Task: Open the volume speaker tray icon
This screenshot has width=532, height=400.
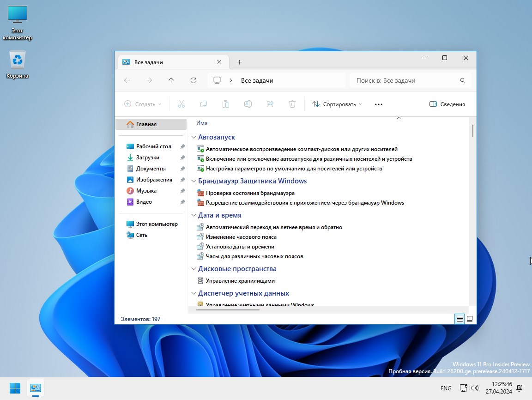Action: (475, 388)
